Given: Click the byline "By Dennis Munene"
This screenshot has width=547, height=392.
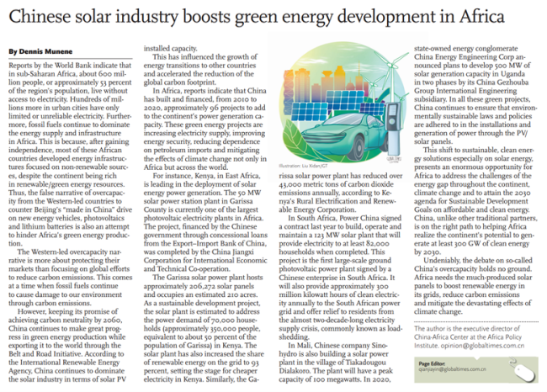Looking at the screenshot, I should coord(40,51).
